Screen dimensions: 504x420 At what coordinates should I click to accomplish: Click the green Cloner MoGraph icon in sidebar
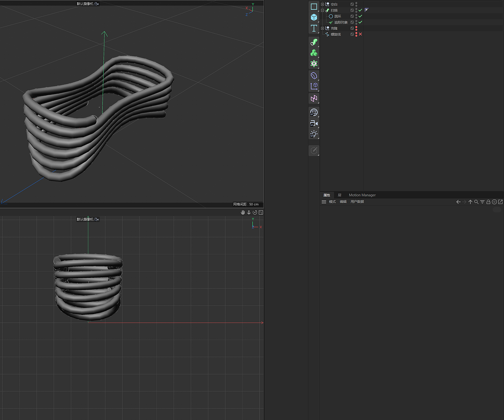(314, 52)
